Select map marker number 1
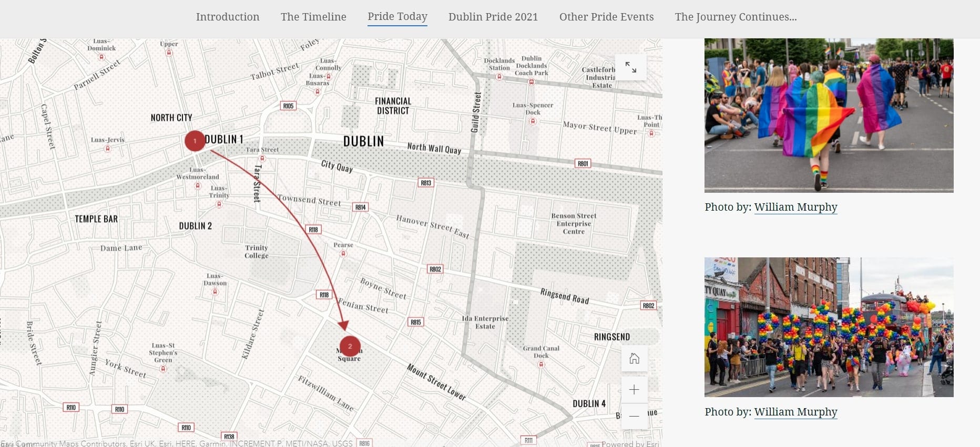 click(x=195, y=141)
